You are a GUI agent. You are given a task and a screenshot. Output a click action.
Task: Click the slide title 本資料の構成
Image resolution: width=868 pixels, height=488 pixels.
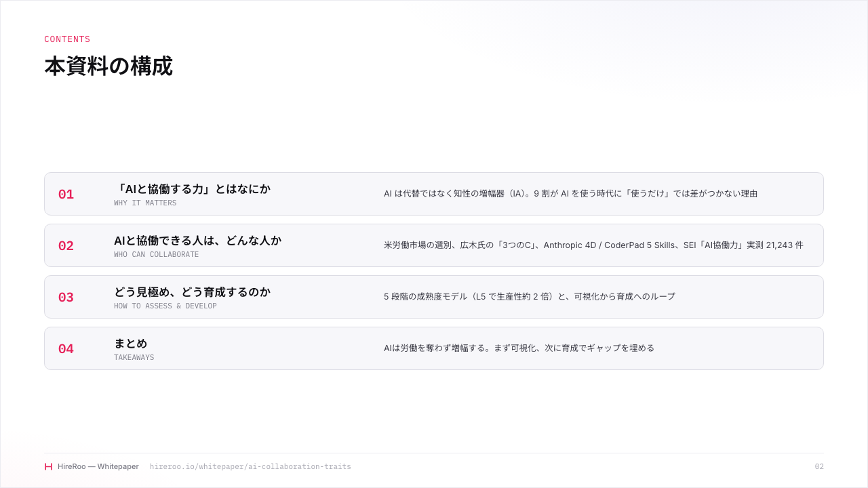(108, 66)
